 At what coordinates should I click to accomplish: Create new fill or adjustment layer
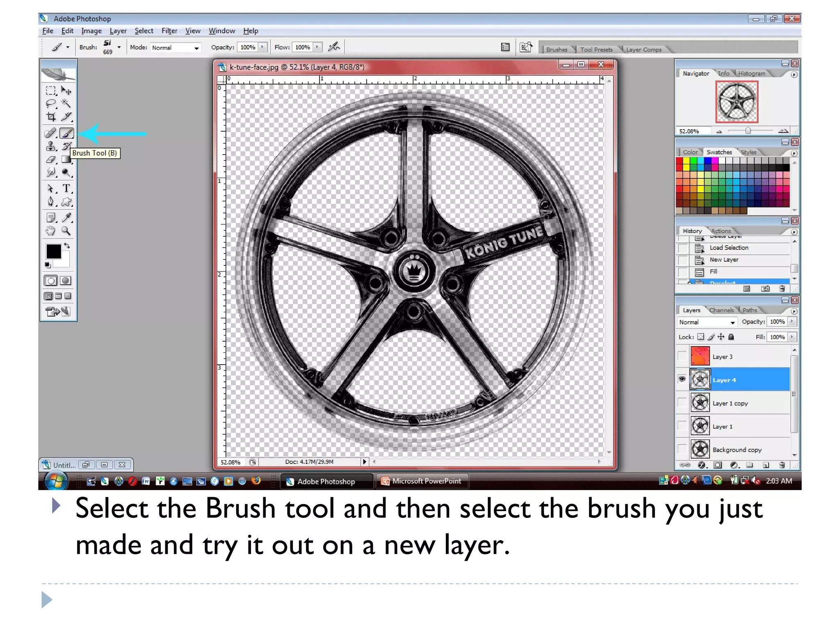click(x=735, y=465)
